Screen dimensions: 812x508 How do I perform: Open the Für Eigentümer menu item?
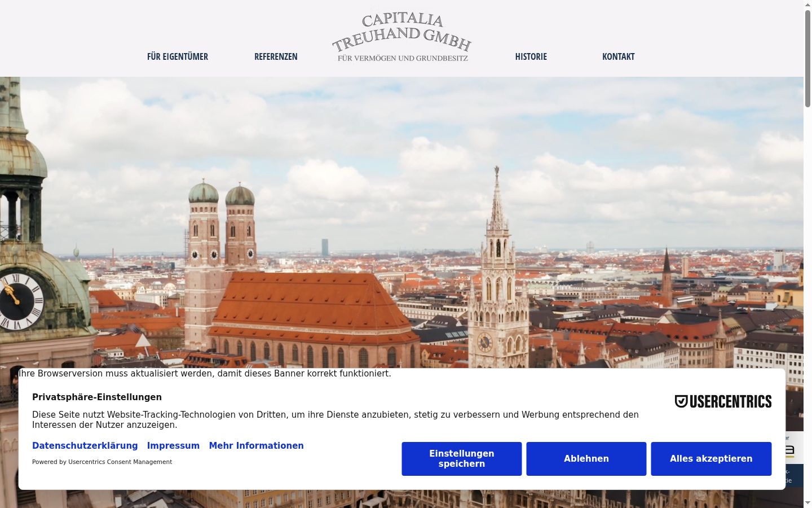coord(178,56)
